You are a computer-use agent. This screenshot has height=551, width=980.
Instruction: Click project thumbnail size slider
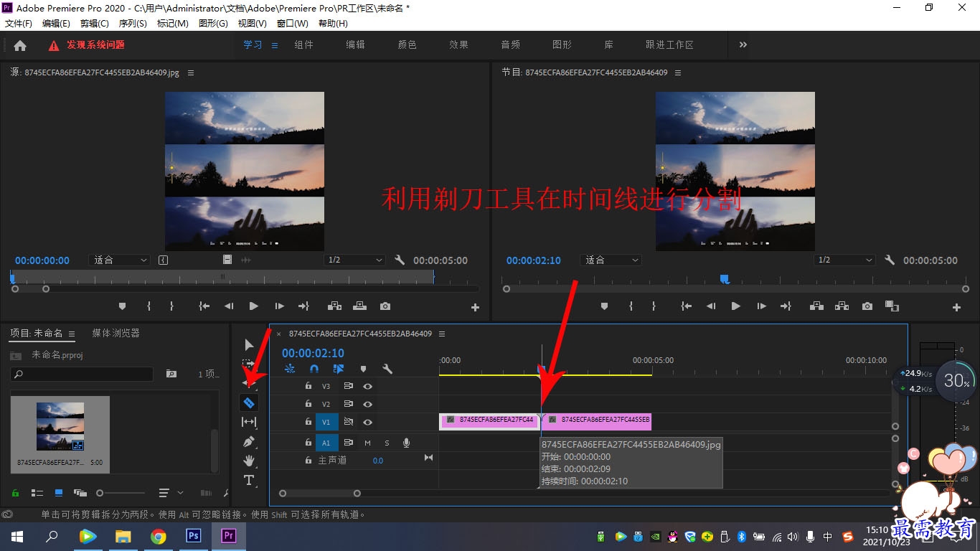(x=121, y=493)
